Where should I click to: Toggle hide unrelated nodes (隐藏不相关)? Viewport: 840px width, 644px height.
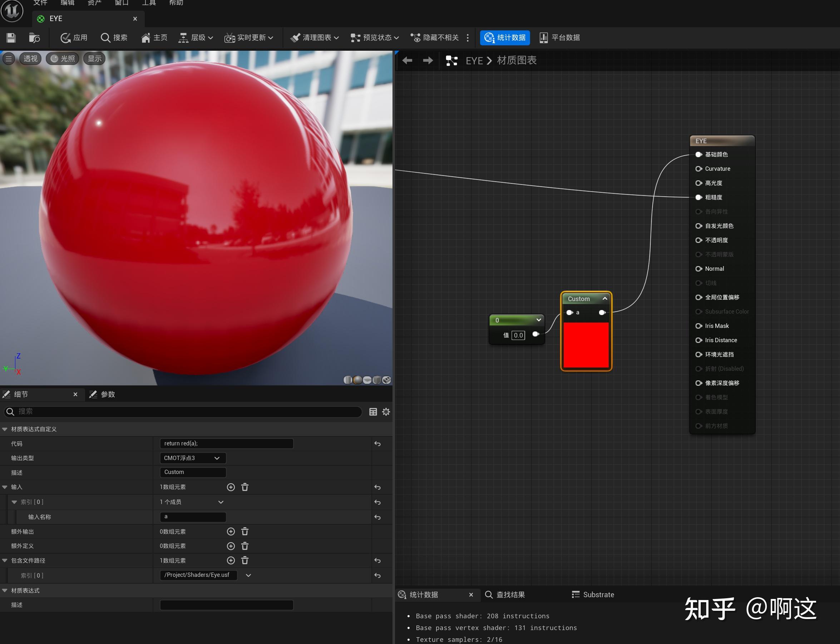point(434,38)
